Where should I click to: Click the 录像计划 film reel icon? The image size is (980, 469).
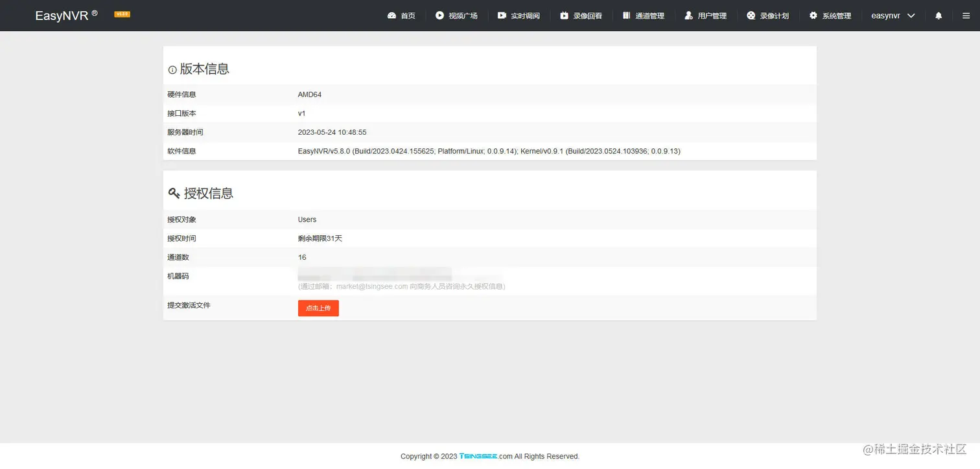tap(751, 16)
